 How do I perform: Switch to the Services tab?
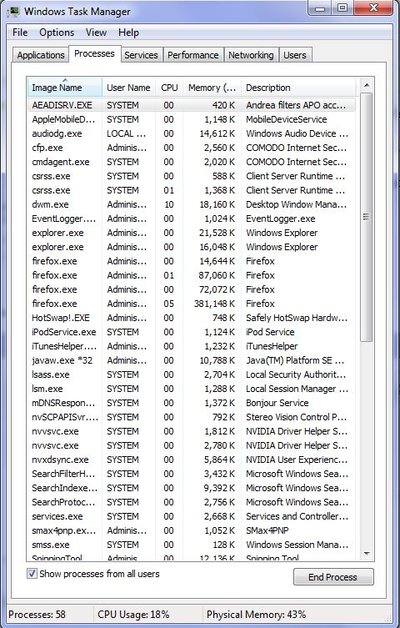point(141,55)
